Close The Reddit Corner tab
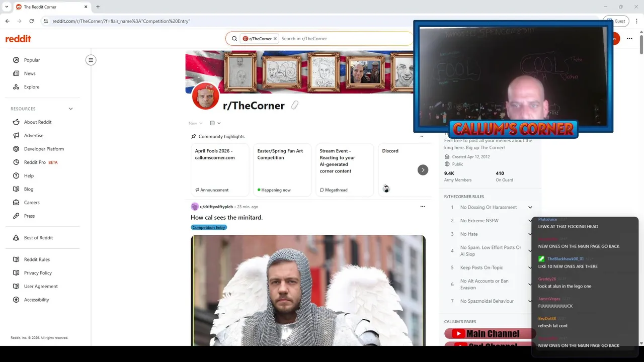 86,7
